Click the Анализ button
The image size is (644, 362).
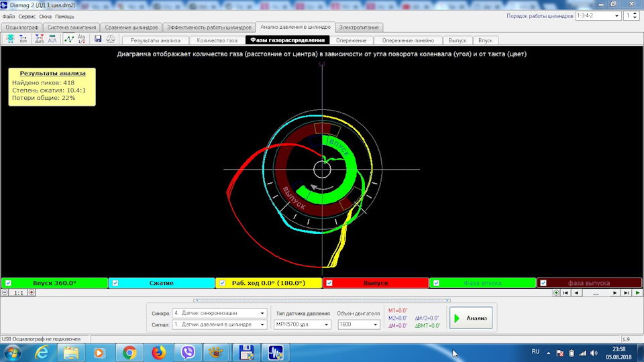point(471,318)
